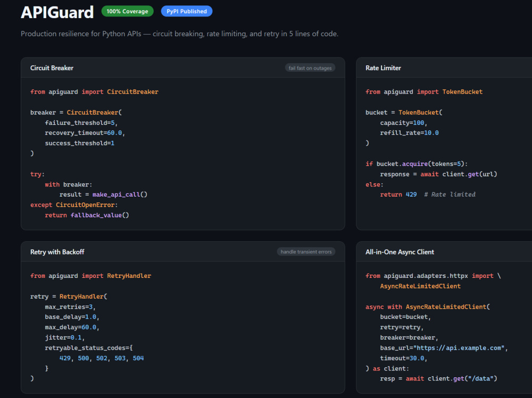Click the jitter=0.1 line
Image resolution: width=532 pixels, height=398 pixels.
pos(64,337)
